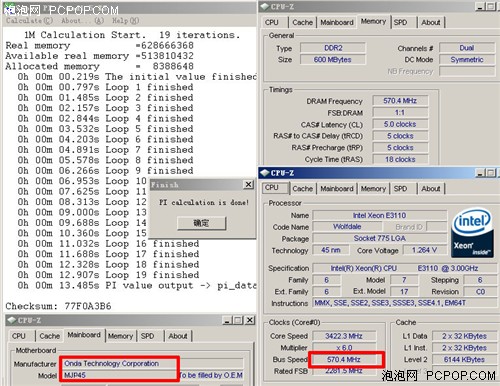This screenshot has height=386, width=500.
Task: Select Memory tab in top CPU-Z window
Action: coord(373,22)
